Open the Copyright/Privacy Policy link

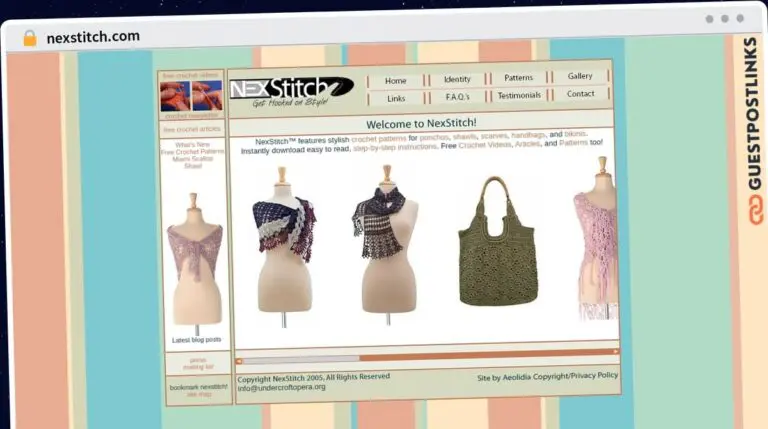coord(580,376)
